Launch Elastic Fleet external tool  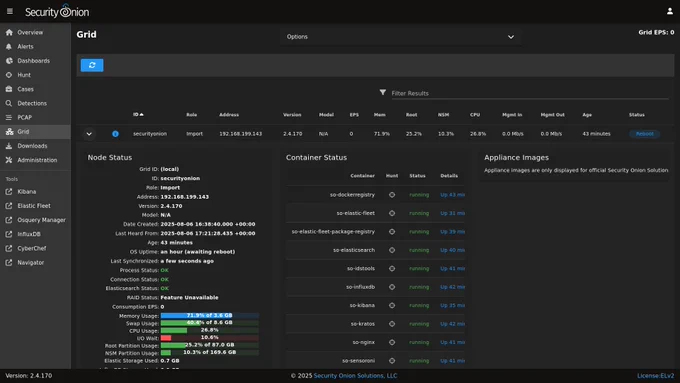[35, 206]
